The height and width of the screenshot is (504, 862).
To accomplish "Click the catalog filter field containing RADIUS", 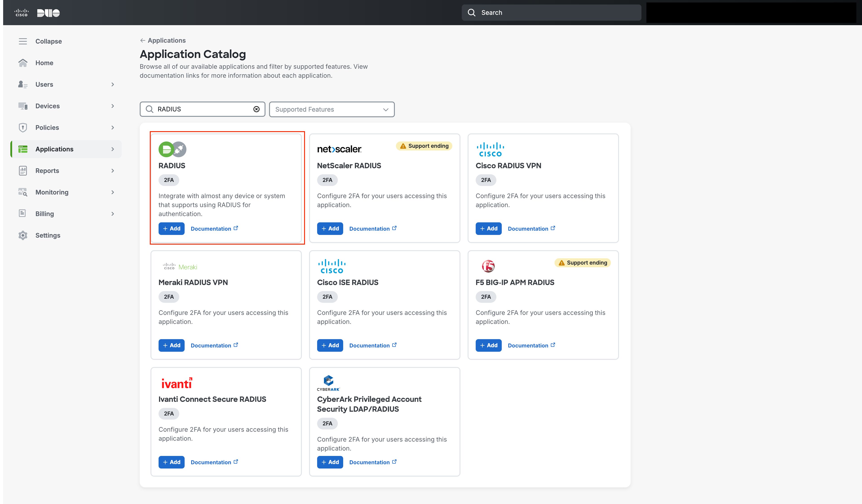I will (x=203, y=109).
